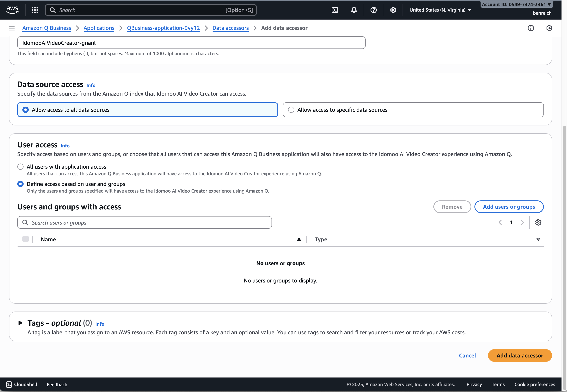Launch CloudShell from the top bar icon

(335, 10)
